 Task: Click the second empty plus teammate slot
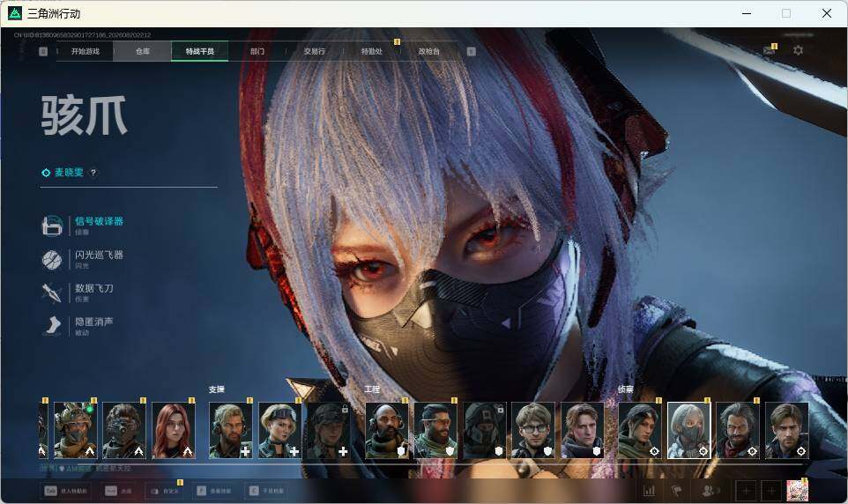(771, 491)
